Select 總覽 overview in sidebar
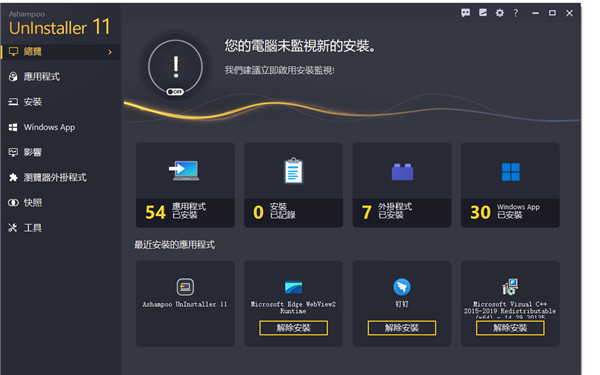Image resolution: width=600 pixels, height=375 pixels. pos(60,52)
